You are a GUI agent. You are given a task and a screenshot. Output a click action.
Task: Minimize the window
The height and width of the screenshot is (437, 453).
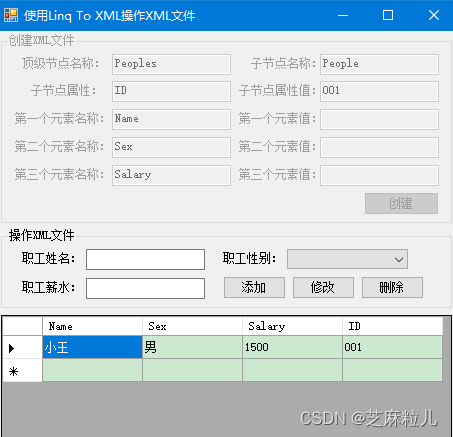[343, 15]
